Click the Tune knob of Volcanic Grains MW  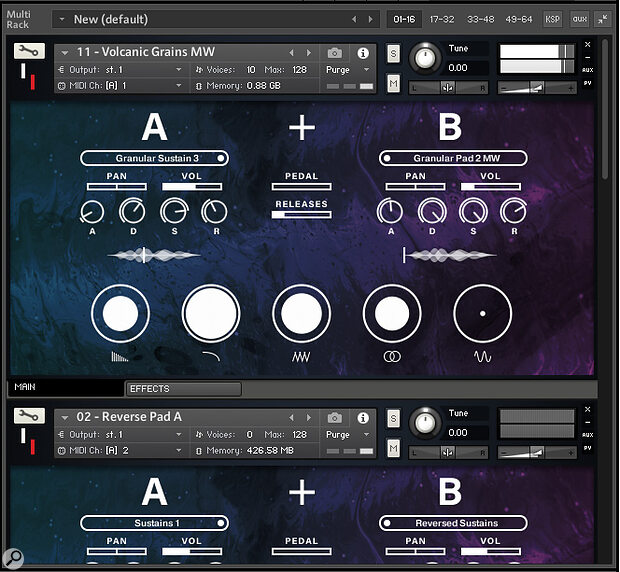coord(425,58)
